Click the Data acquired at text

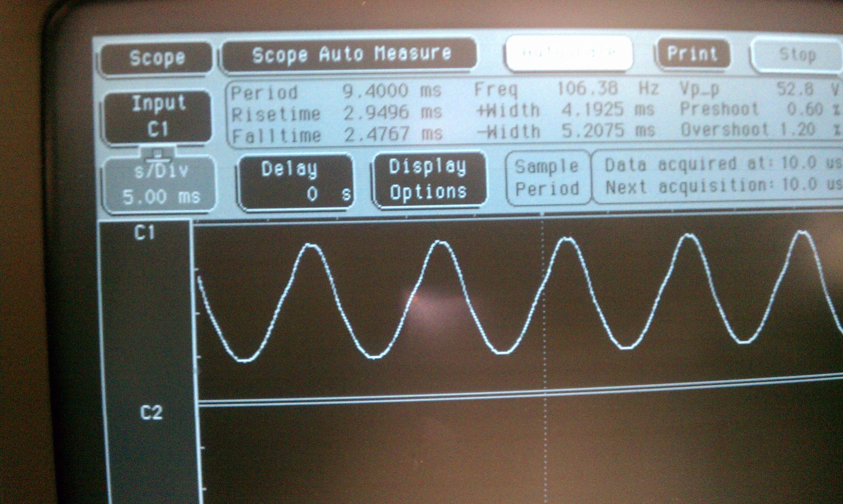723,164
